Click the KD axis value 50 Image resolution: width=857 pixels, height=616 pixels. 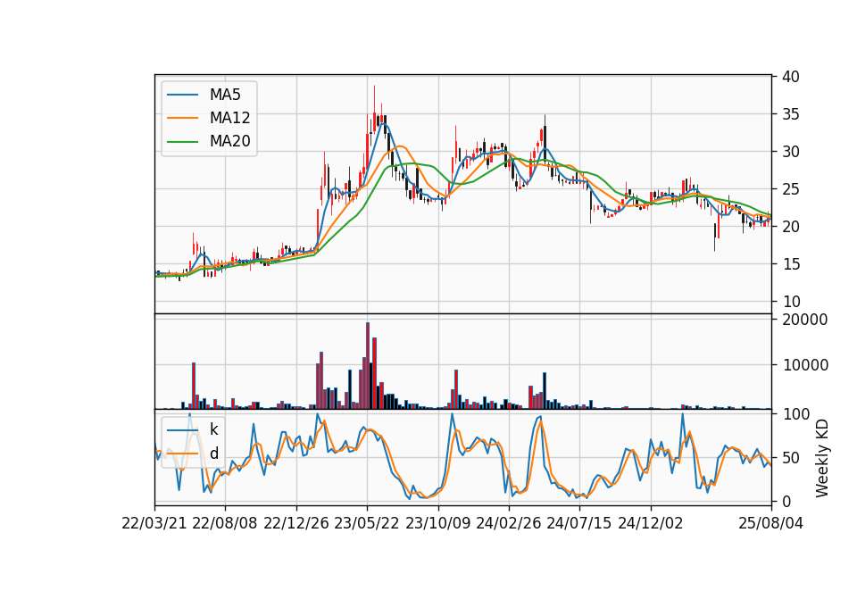point(790,458)
